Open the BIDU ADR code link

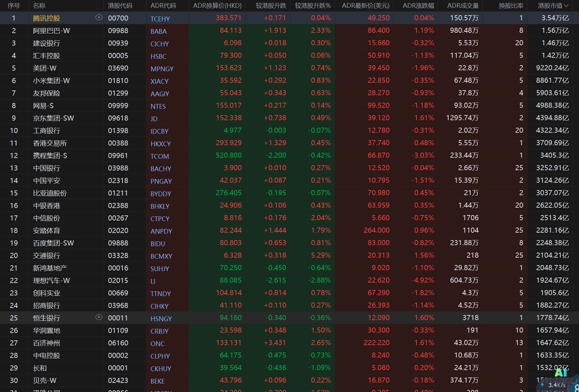[158, 244]
